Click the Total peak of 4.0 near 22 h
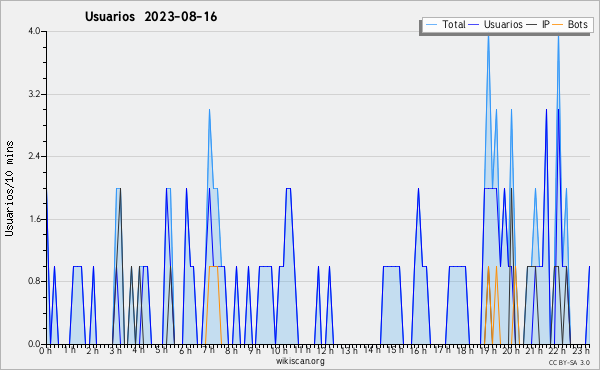This screenshot has width=600, height=370. [558, 36]
